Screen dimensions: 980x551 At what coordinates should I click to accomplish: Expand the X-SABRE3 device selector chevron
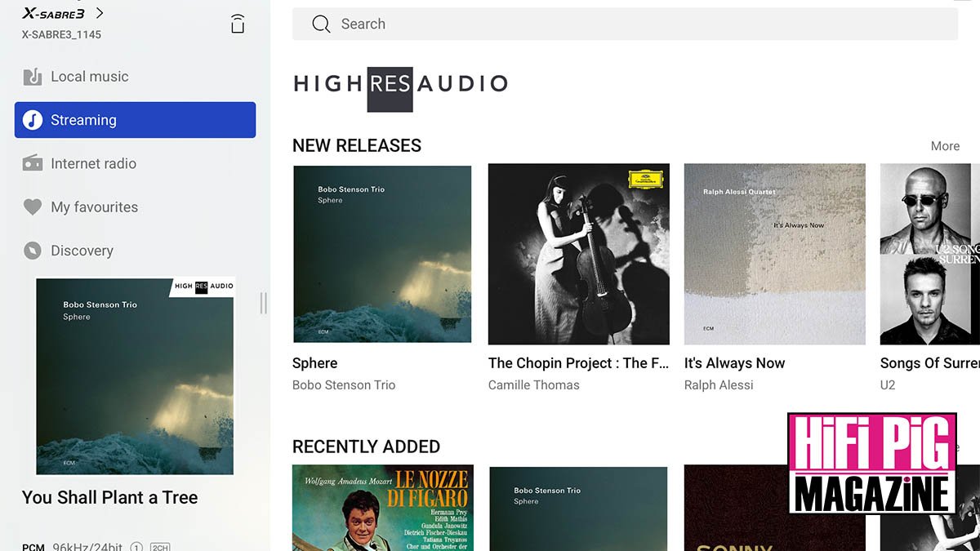[x=100, y=13]
